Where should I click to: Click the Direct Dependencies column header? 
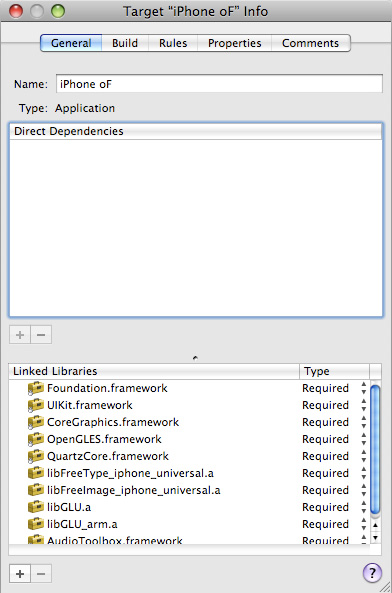195,131
